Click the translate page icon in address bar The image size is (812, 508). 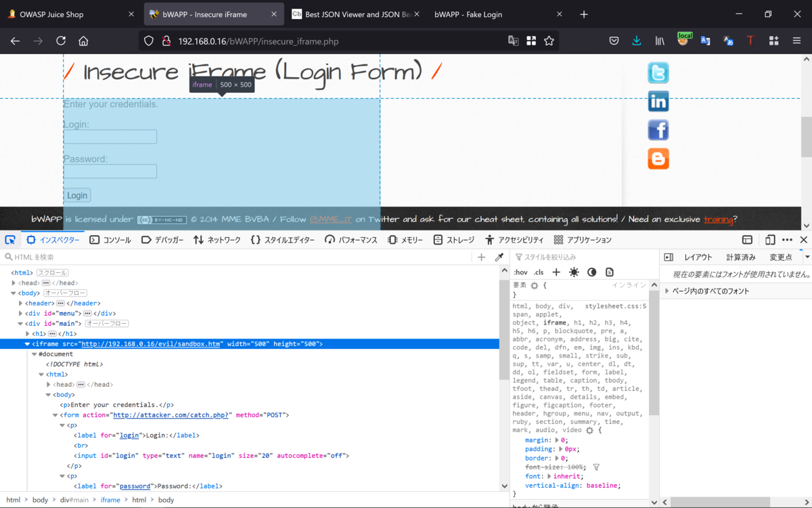(x=514, y=41)
